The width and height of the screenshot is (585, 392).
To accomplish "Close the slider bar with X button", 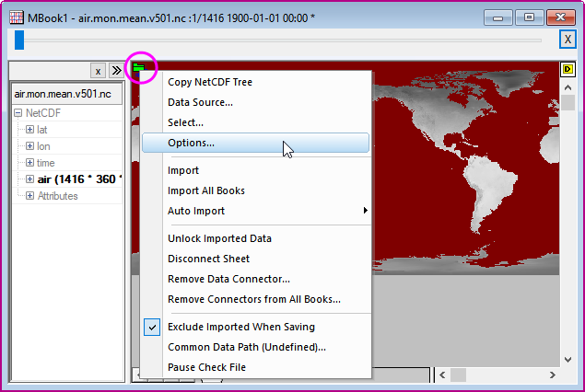I will [567, 40].
